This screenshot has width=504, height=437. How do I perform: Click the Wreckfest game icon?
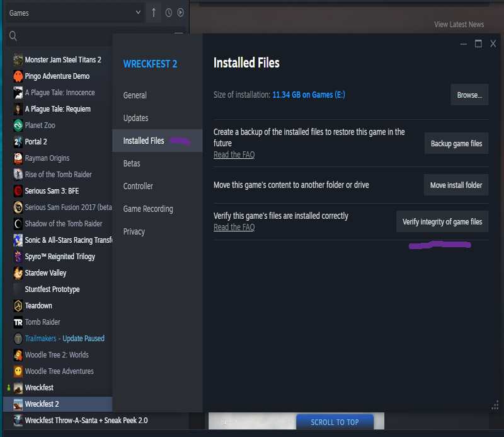click(18, 388)
